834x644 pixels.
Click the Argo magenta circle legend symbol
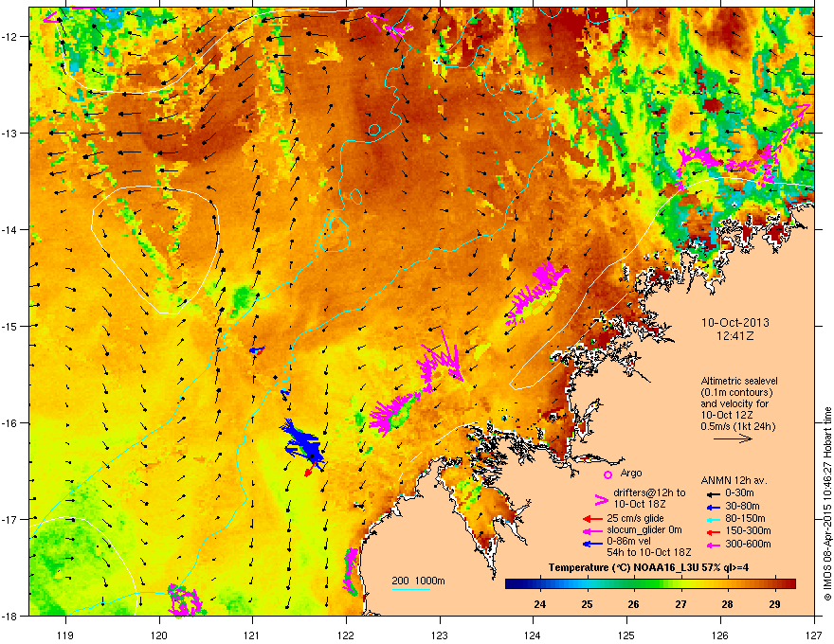607,475
